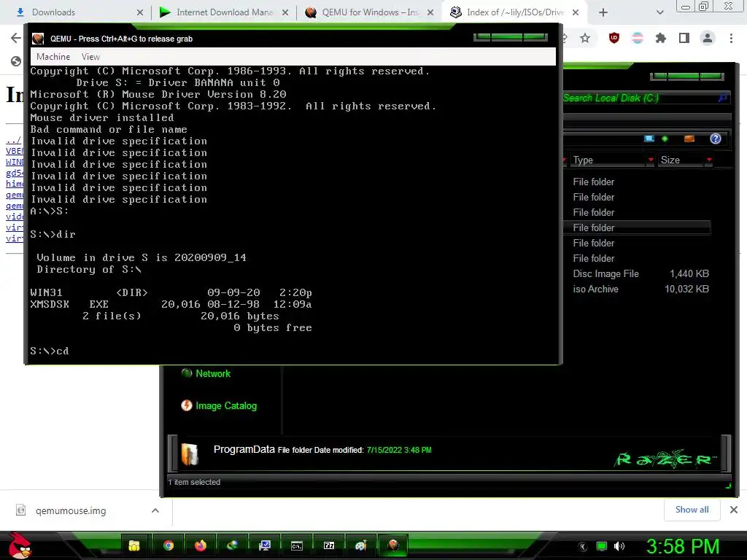747x560 pixels.
Task: Click the 10,032 KB size value
Action: click(x=686, y=289)
